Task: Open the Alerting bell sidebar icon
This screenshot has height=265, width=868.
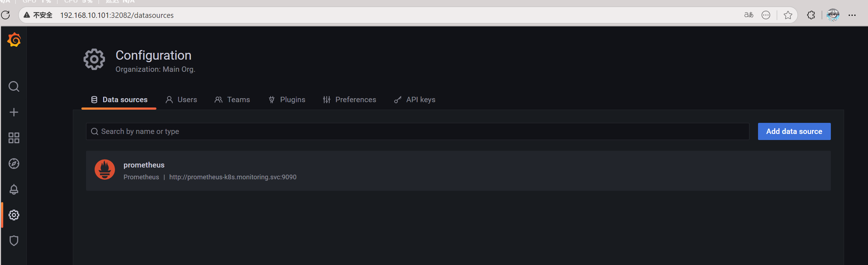Action: click(14, 189)
